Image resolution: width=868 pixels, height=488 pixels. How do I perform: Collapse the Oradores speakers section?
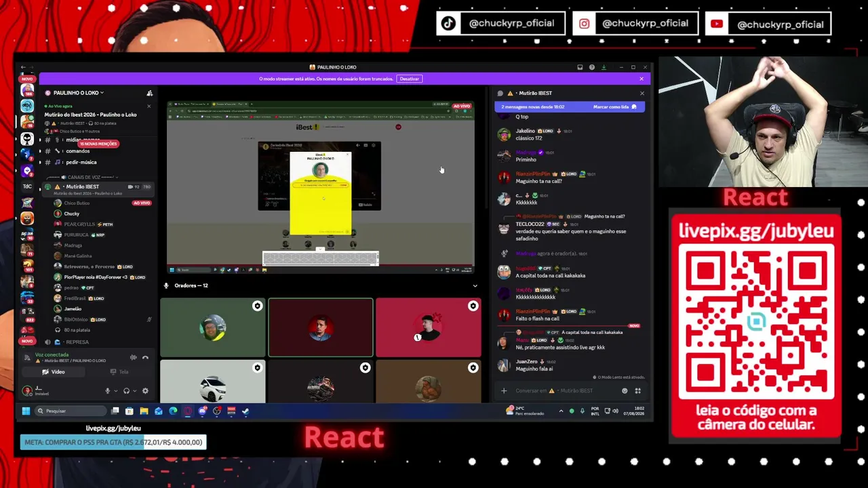click(x=475, y=285)
